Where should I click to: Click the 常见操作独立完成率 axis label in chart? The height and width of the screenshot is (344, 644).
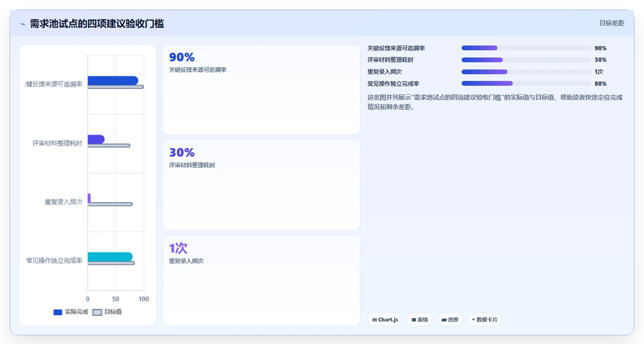(x=54, y=261)
